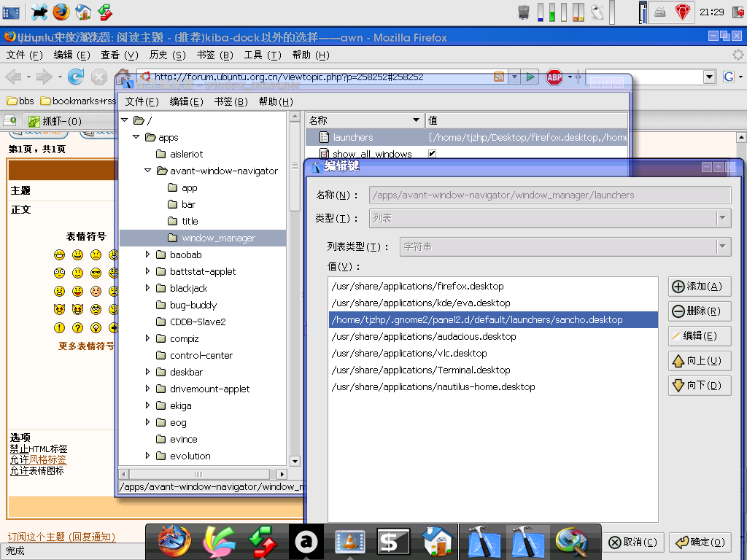Select the nautilus-home.desktop entry
The height and width of the screenshot is (560, 747).
pyautogui.click(x=493, y=386)
